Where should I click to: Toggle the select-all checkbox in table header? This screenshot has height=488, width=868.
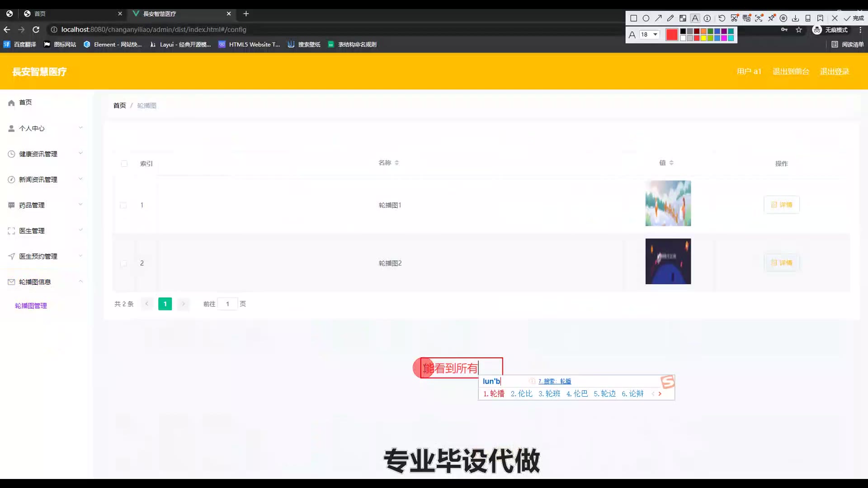[124, 164]
